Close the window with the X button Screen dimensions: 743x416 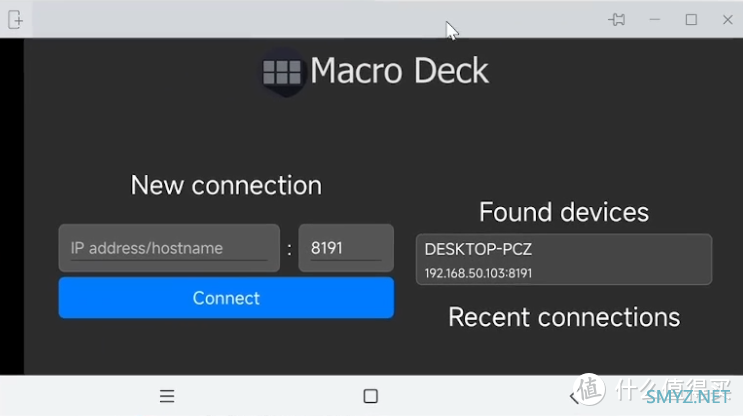point(728,19)
